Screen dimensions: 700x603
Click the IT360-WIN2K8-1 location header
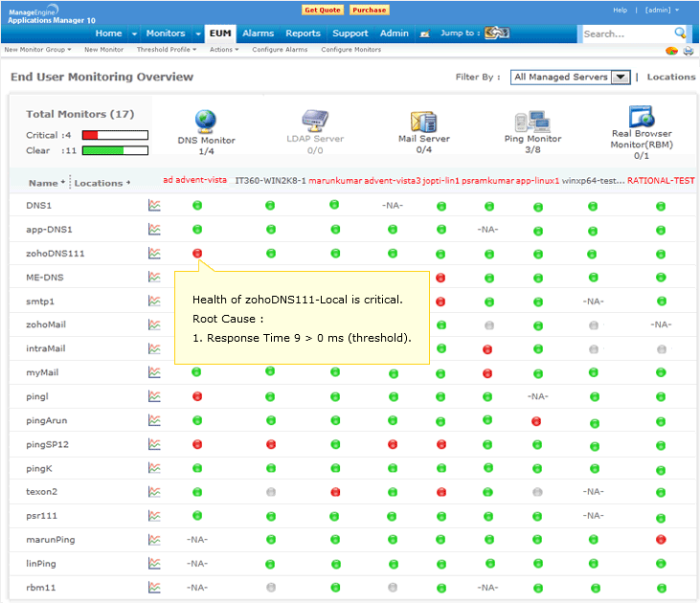(271, 181)
